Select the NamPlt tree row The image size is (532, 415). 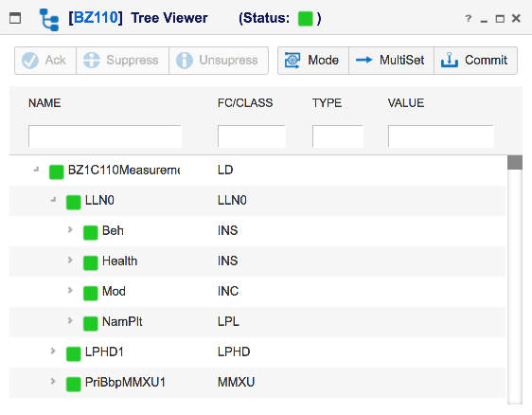(x=257, y=321)
